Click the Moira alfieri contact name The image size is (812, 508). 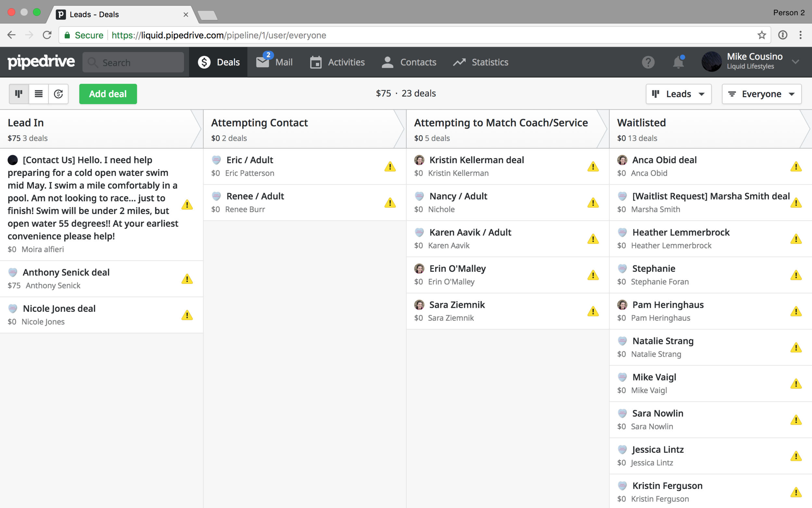pyautogui.click(x=43, y=249)
